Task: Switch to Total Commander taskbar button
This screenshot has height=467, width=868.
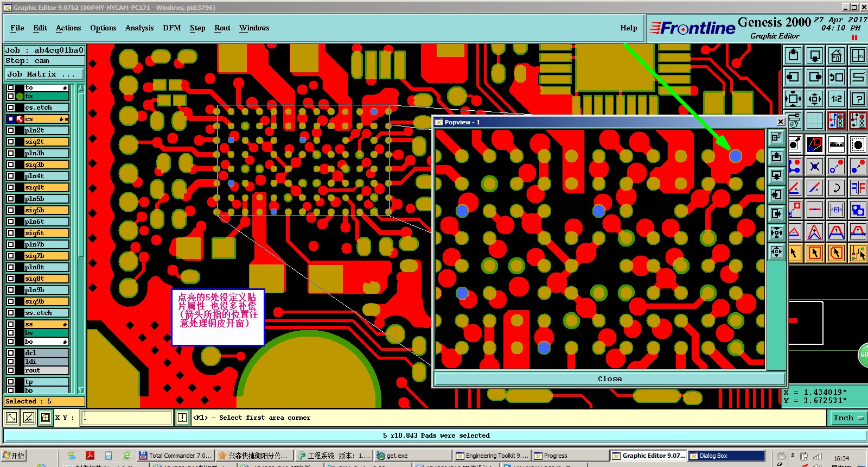Action: pos(175,456)
